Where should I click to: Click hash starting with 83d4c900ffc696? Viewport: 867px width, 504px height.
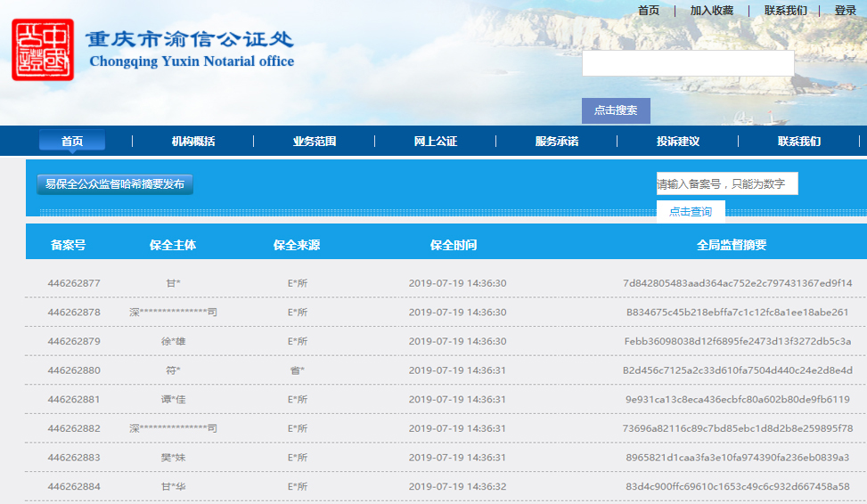738,486
